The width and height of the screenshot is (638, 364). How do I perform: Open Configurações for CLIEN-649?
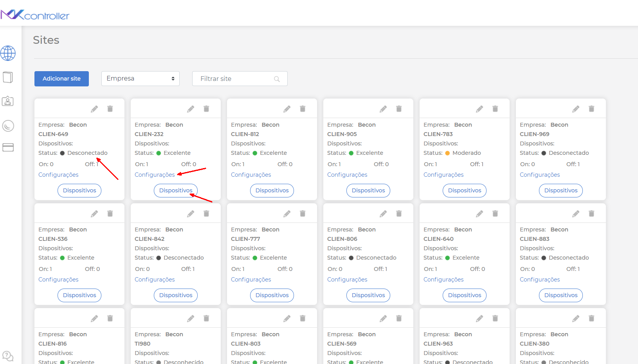58,174
